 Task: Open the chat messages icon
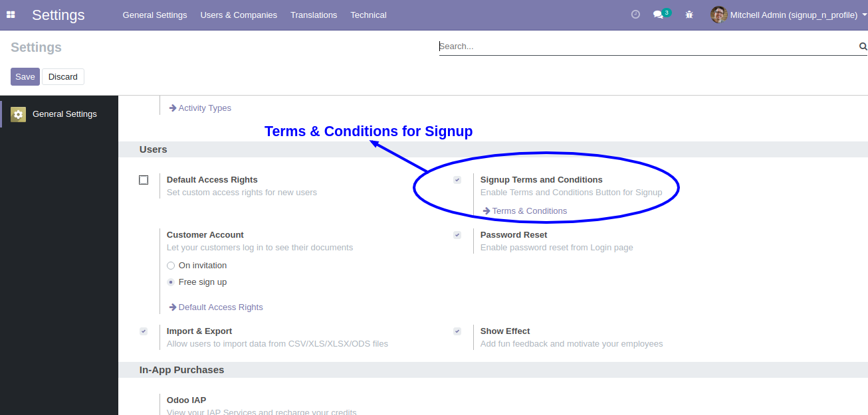658,15
